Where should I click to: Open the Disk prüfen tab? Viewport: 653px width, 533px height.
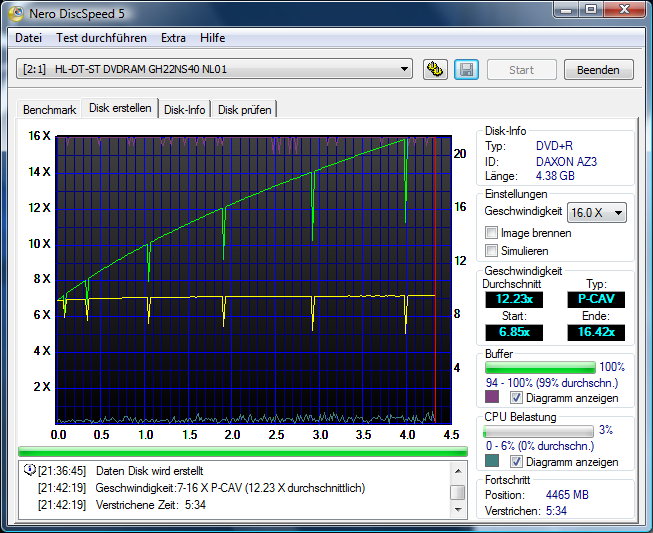244,110
